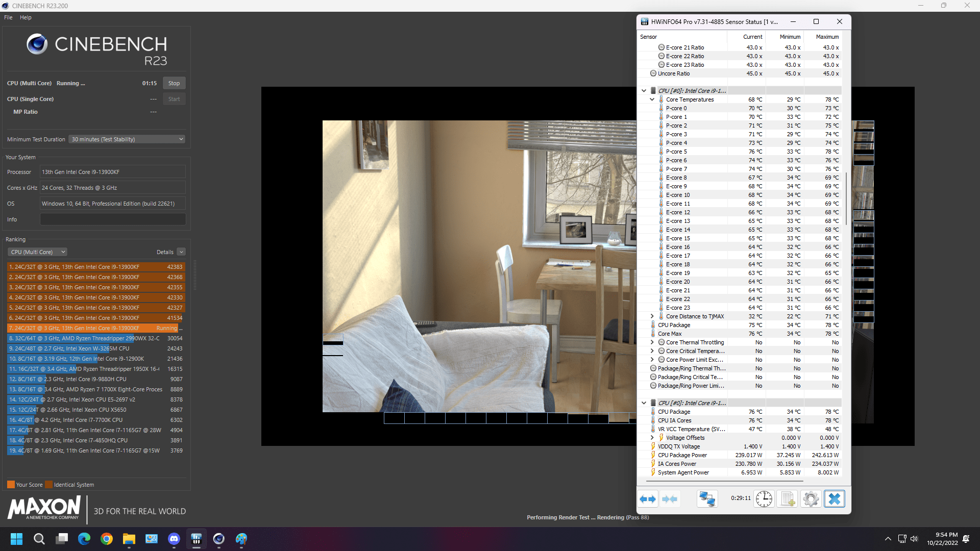Open Discord from the taskbar
The width and height of the screenshot is (980, 551).
pos(174,539)
